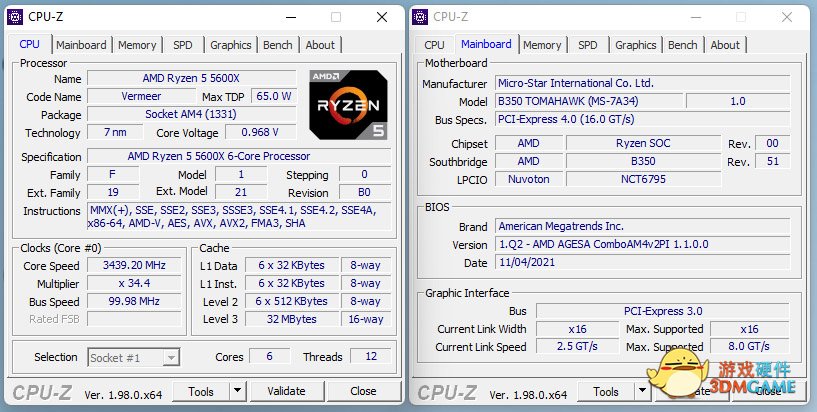Viewport: 817px width, 412px height.
Task: Open the Mainboard tab in the left CPU-Z window
Action: [81, 45]
